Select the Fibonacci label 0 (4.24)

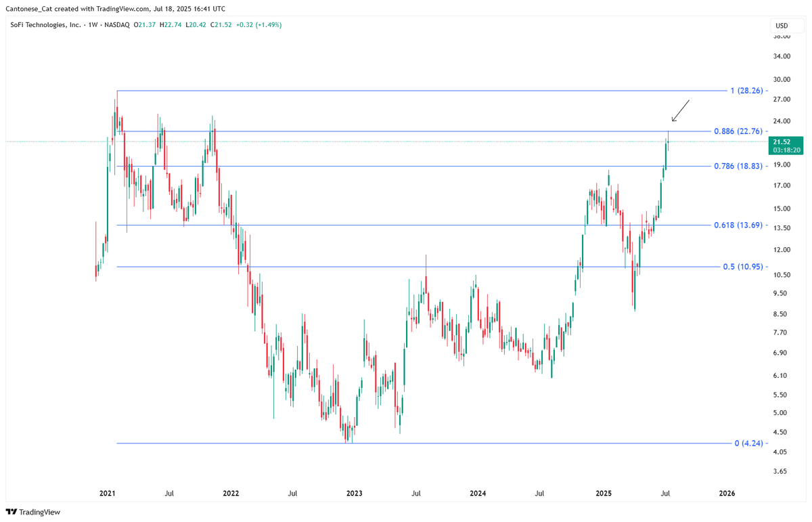click(749, 443)
